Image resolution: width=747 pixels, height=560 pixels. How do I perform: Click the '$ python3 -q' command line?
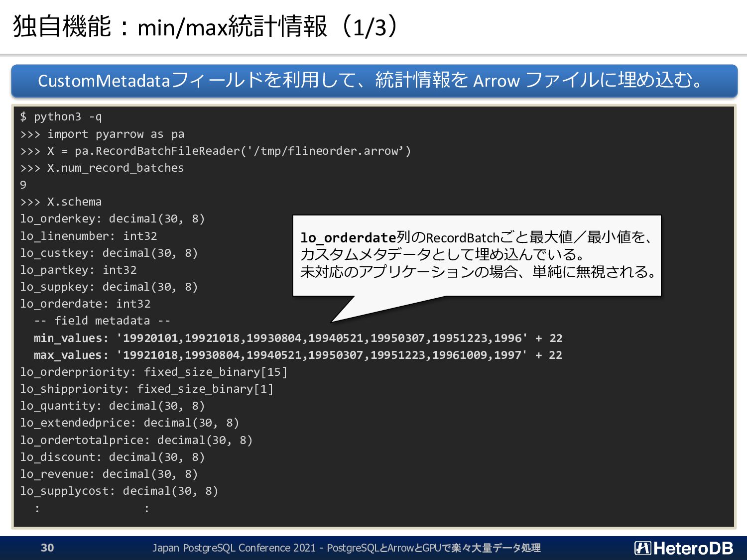click(x=61, y=117)
